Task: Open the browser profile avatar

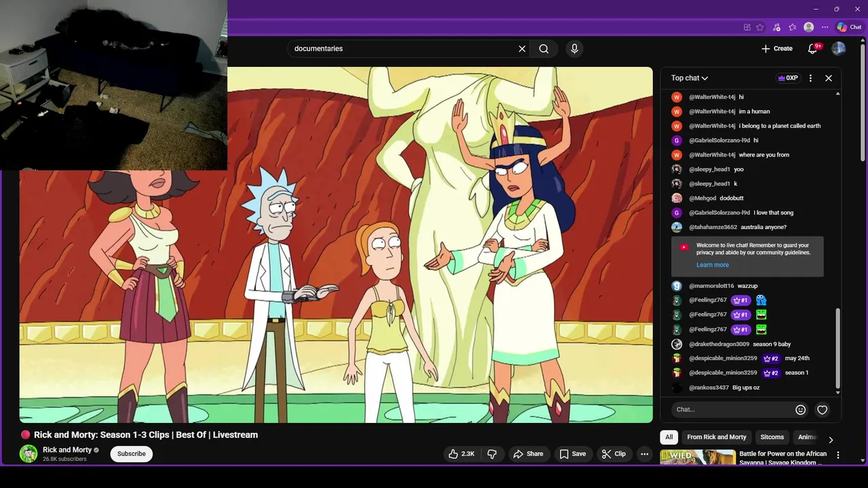Action: click(808, 27)
